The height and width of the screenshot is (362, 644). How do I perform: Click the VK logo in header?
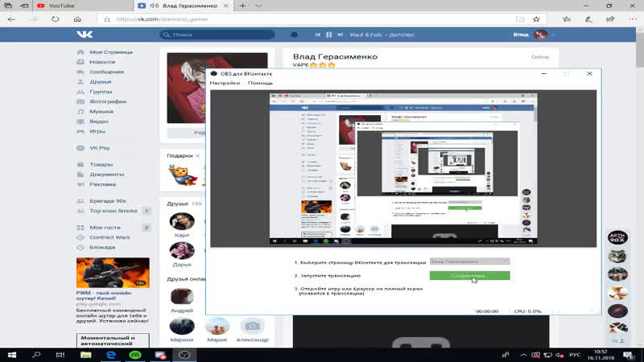pos(85,35)
